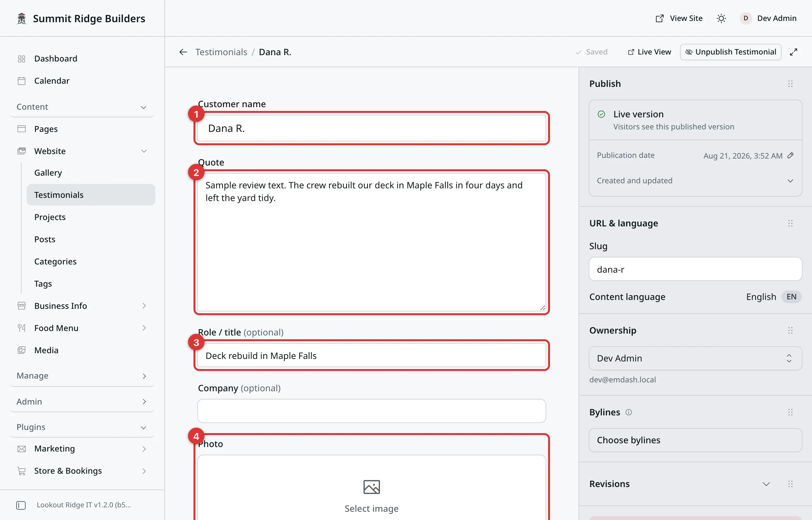Toggle the light/dark theme sun icon
The image size is (812, 520).
(x=721, y=18)
